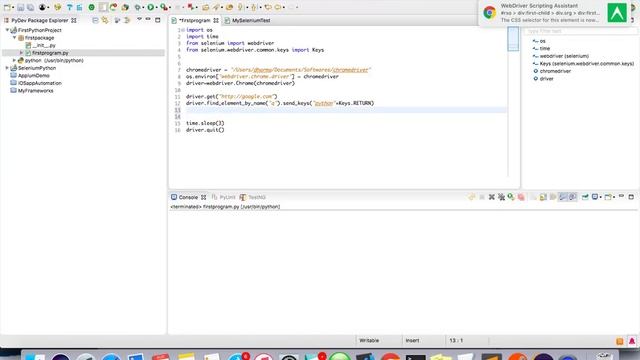The image size is (640, 360).
Task: Maximize the PyDev Package Explorer panel
Action: click(158, 20)
